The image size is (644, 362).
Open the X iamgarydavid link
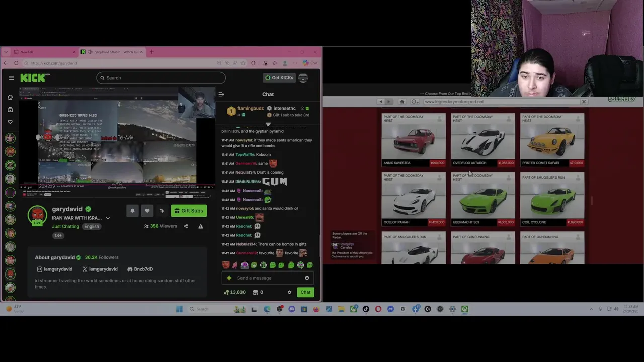tap(100, 269)
